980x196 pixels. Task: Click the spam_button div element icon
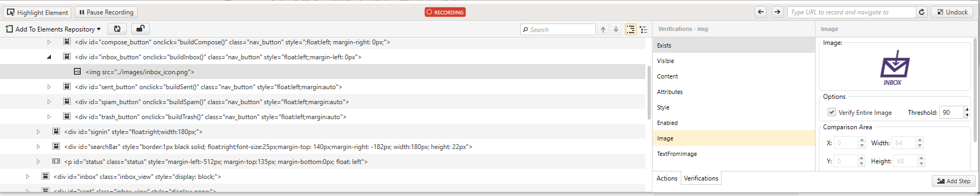(67, 101)
